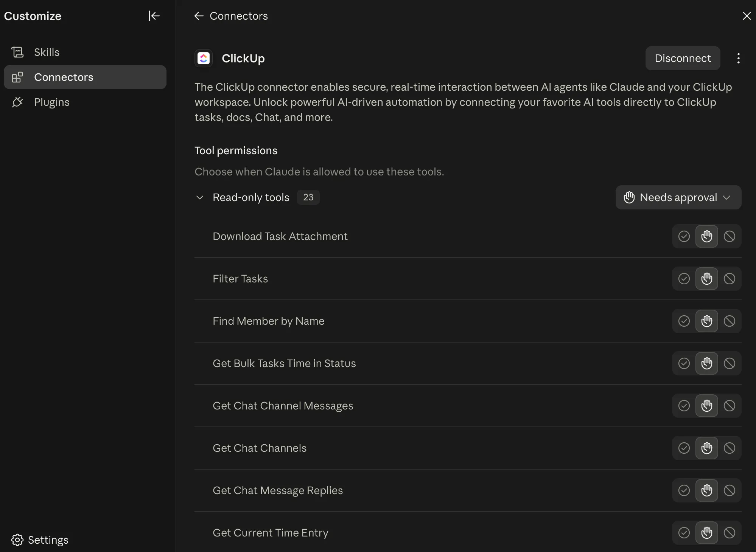Set Filter Tasks to needs approval
This screenshot has width=756, height=552.
[706, 279]
